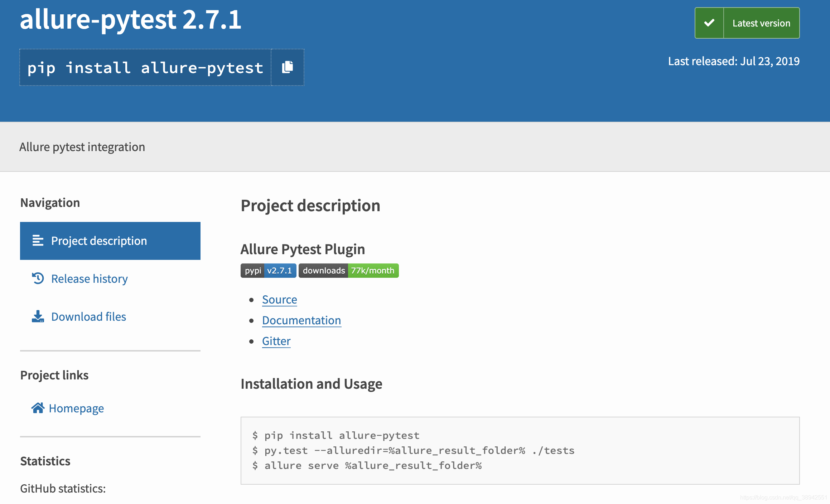Click the Download files arrow icon

coord(38,316)
